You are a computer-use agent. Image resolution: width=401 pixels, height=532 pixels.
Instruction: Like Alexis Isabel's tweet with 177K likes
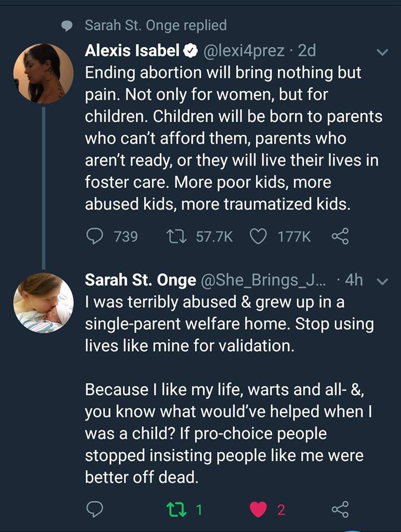click(x=257, y=237)
